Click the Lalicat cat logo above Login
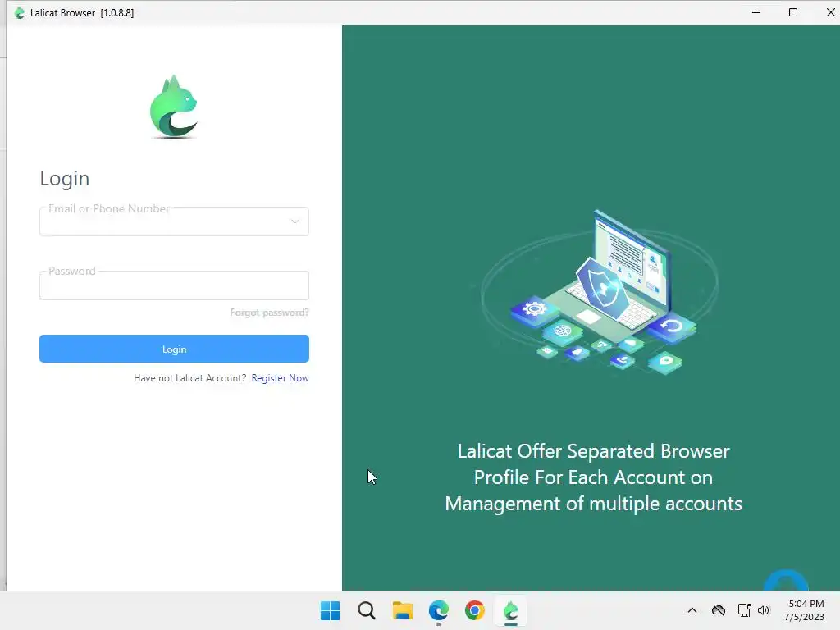 click(x=174, y=107)
